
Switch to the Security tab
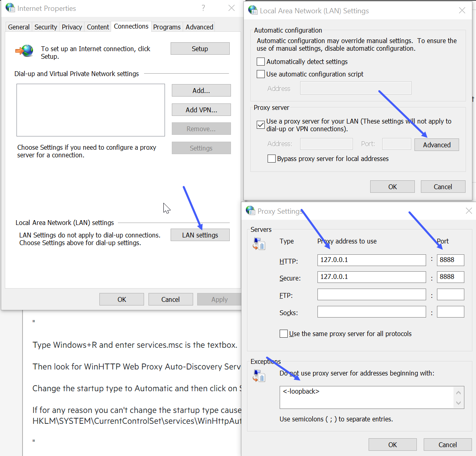pyautogui.click(x=45, y=27)
